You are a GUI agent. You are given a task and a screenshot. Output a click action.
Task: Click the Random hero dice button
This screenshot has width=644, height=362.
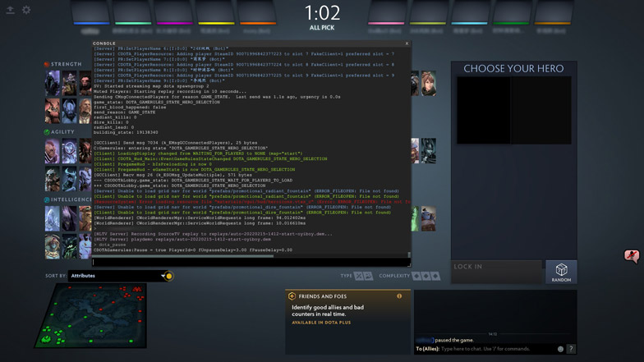pyautogui.click(x=561, y=272)
